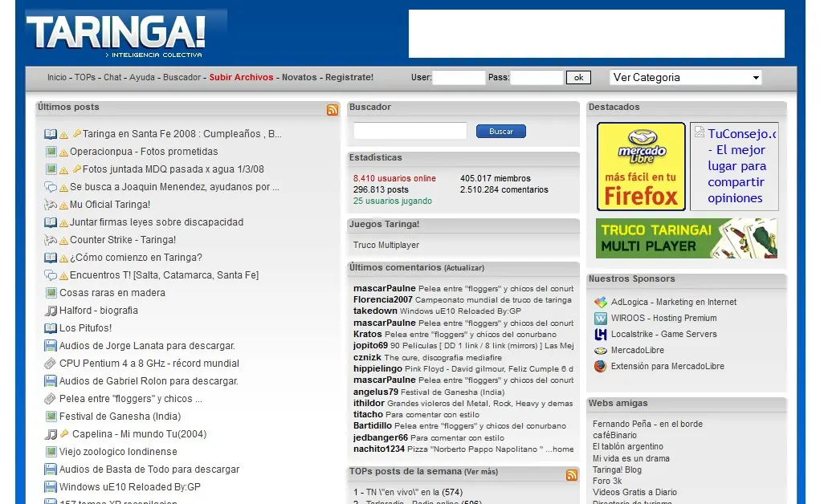
Task: Open the Taringa en Santa Fe 2008 post
Action: 182,134
